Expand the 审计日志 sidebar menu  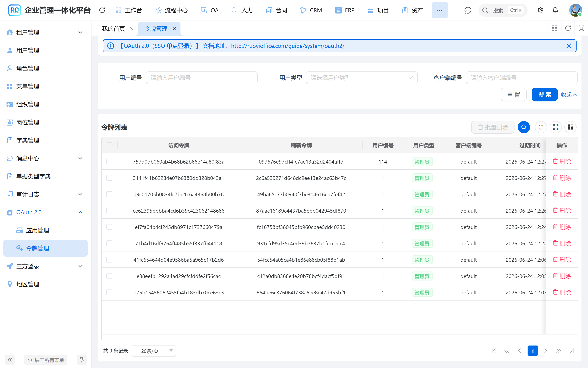tap(46, 194)
